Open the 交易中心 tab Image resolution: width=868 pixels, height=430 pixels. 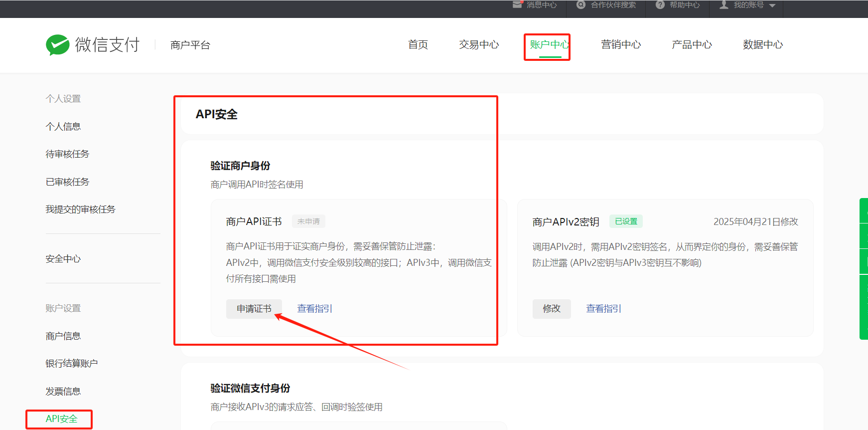[479, 45]
